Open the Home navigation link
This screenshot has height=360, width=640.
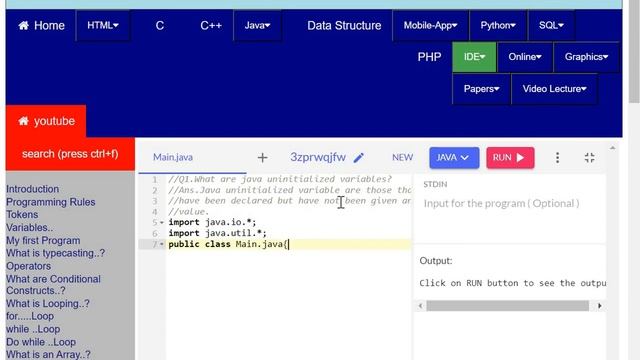click(41, 26)
